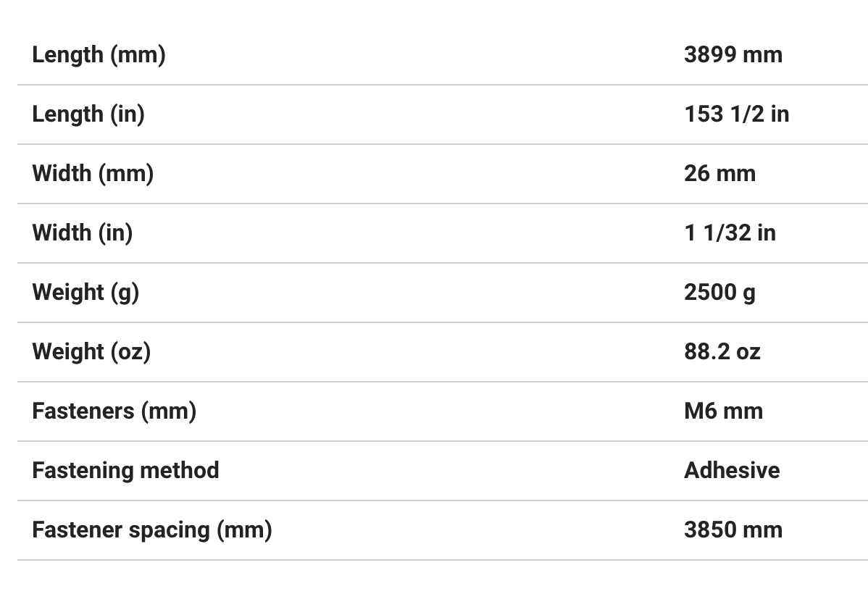
Task: Click the Length (mm) row label
Action: (99, 55)
